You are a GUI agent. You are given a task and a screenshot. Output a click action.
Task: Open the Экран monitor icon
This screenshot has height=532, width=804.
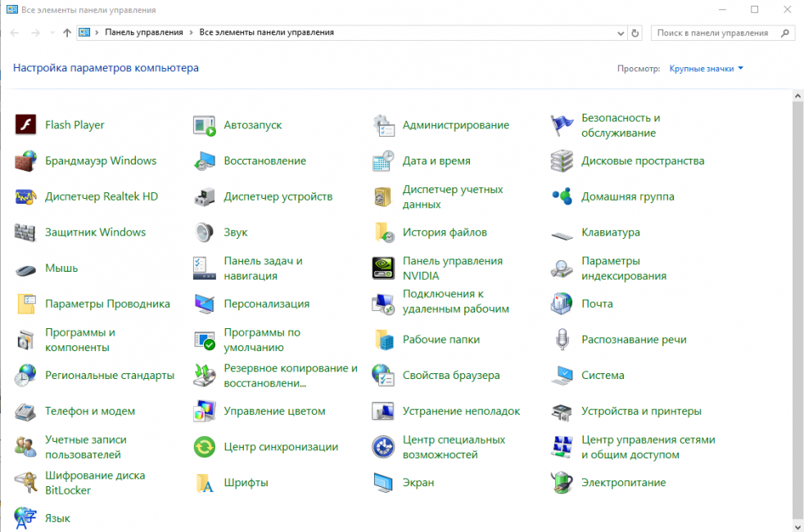tap(383, 482)
